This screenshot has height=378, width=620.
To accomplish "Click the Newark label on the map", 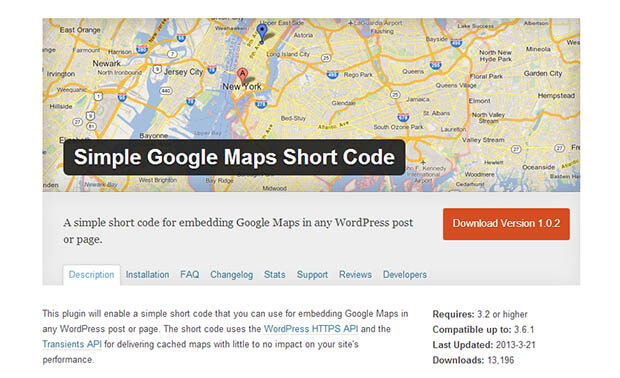I will point(106,63).
